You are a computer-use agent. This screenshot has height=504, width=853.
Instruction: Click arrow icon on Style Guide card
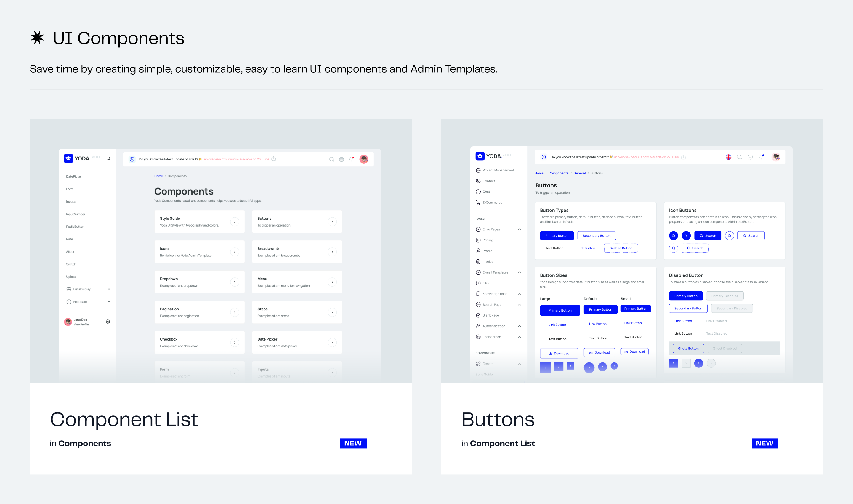(234, 222)
